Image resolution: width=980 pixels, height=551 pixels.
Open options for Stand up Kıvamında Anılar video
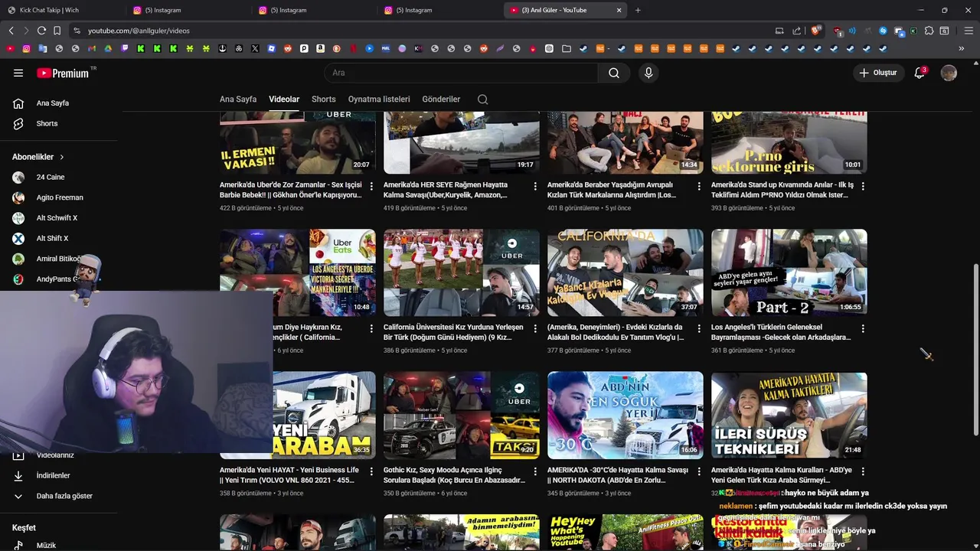(863, 186)
